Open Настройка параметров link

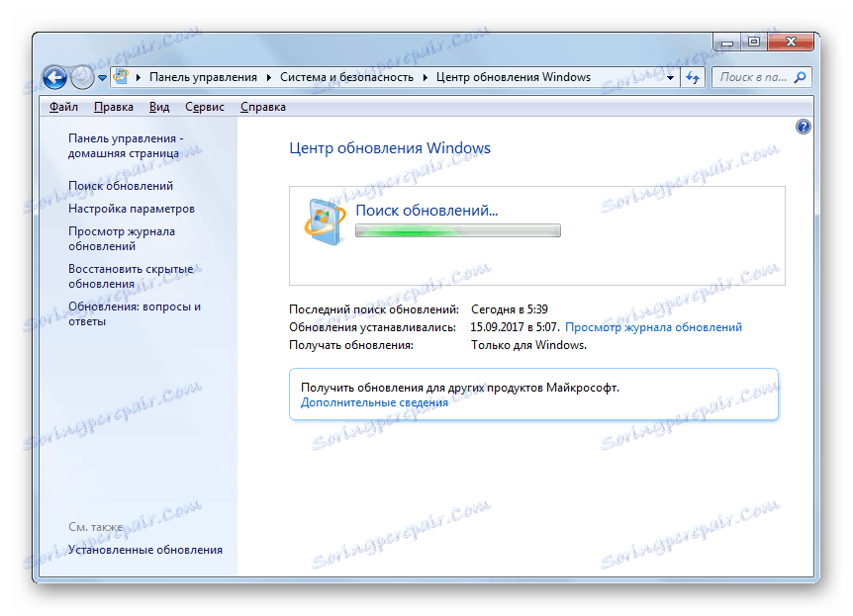tap(131, 209)
